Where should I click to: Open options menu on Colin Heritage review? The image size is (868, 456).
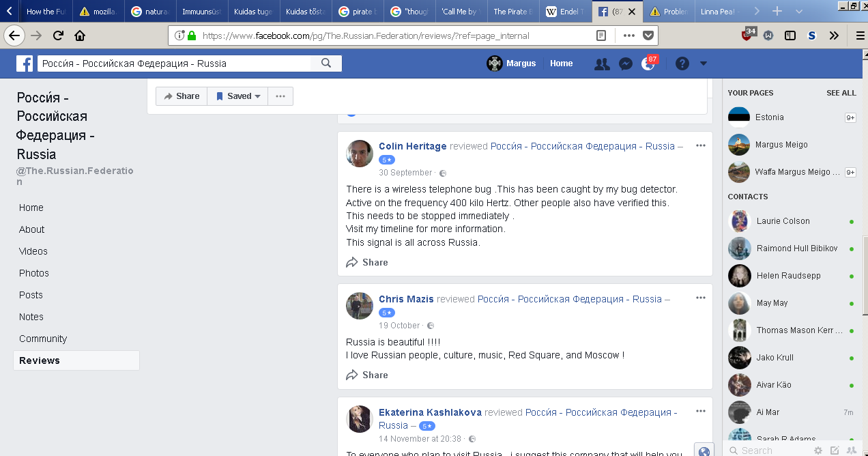pos(700,145)
